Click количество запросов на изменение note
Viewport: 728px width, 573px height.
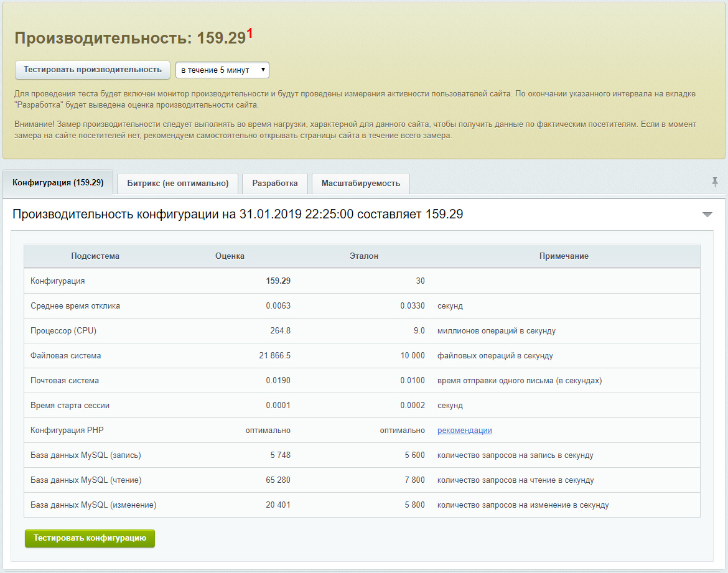[523, 505]
